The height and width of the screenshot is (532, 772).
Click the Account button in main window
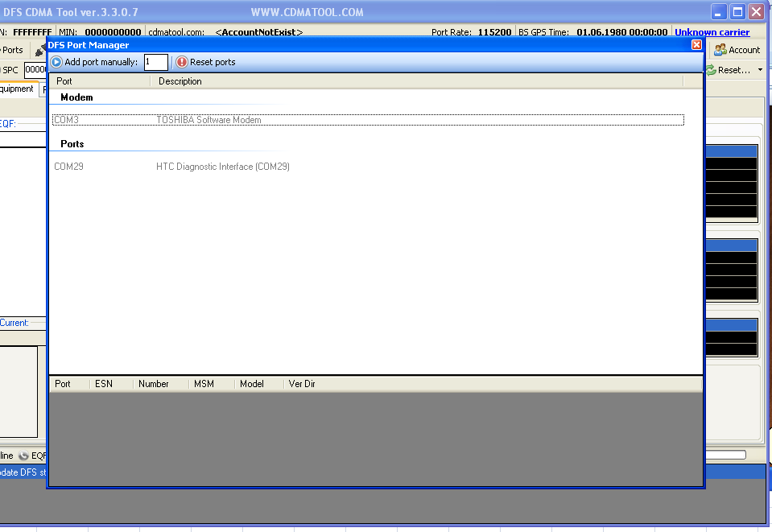pyautogui.click(x=737, y=50)
